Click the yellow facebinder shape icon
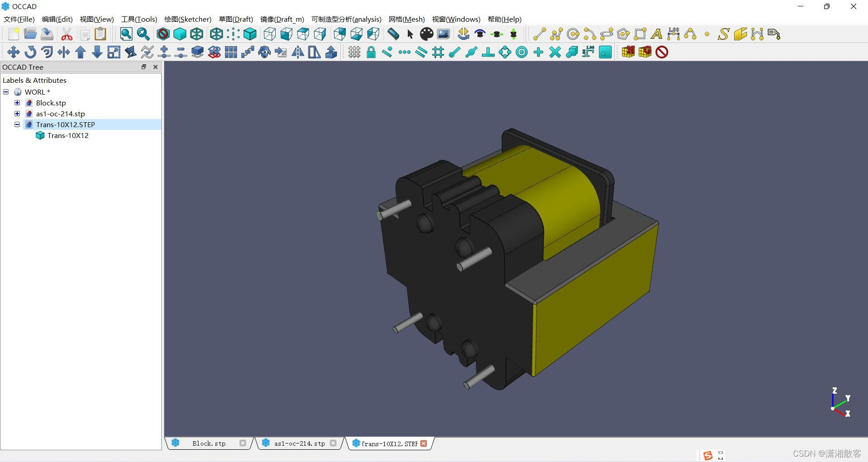This screenshot has height=462, width=868. click(x=741, y=34)
